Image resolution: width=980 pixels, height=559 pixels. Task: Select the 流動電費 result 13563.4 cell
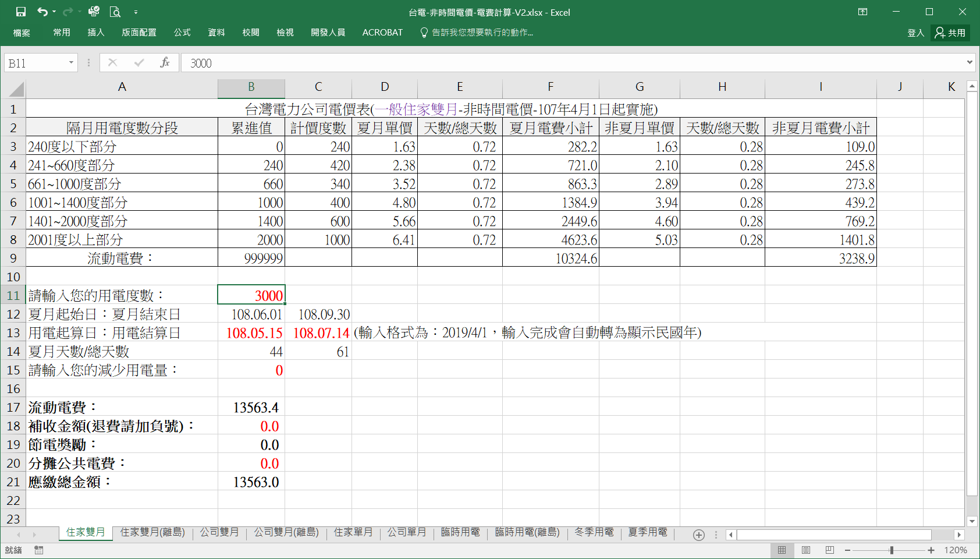pyautogui.click(x=251, y=407)
